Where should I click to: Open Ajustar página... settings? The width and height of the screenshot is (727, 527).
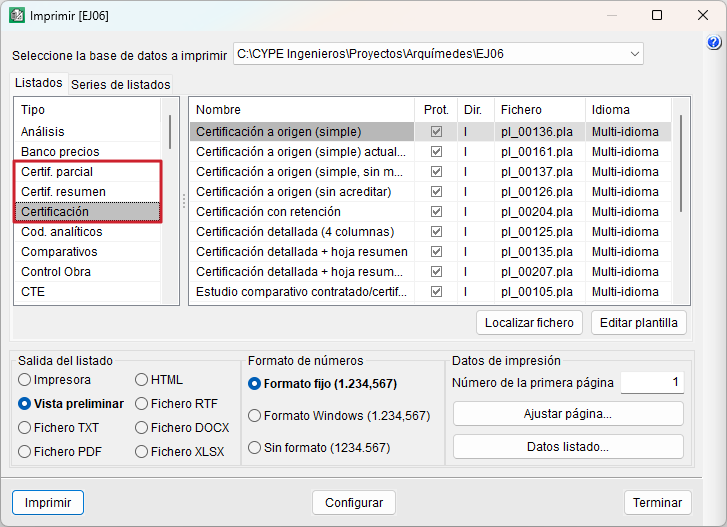point(568,413)
